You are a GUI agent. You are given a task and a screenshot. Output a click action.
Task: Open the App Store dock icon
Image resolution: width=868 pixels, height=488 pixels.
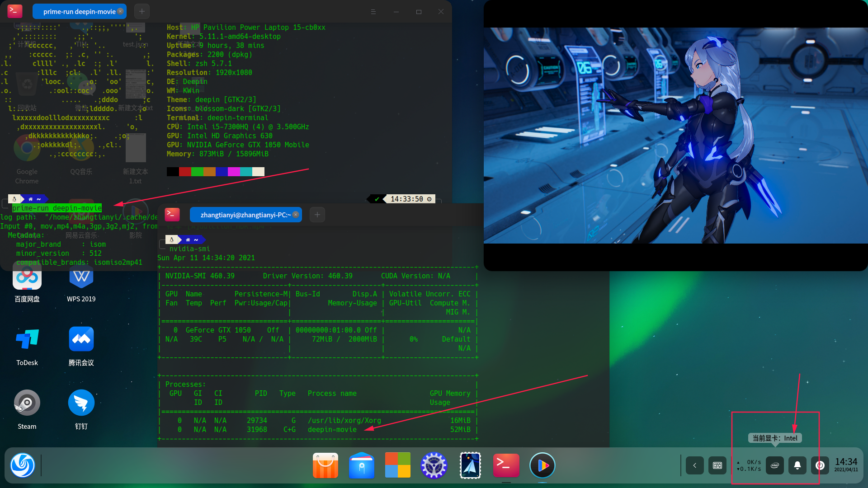325,465
